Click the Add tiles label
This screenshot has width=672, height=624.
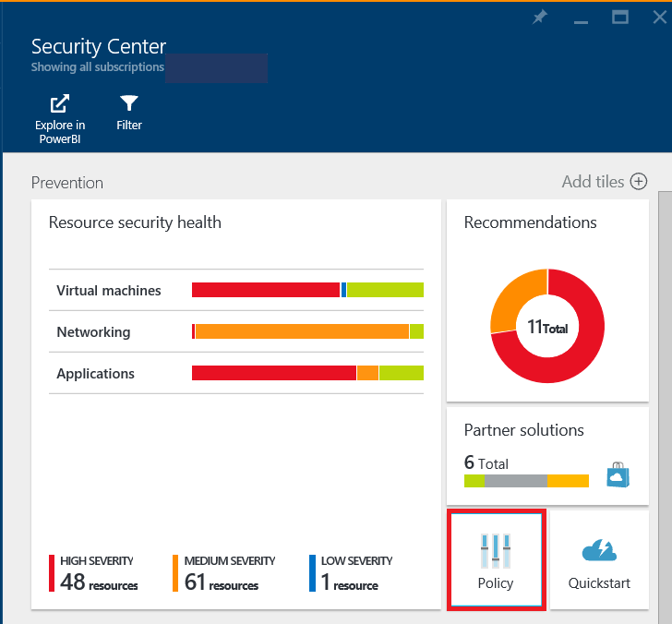tap(594, 182)
